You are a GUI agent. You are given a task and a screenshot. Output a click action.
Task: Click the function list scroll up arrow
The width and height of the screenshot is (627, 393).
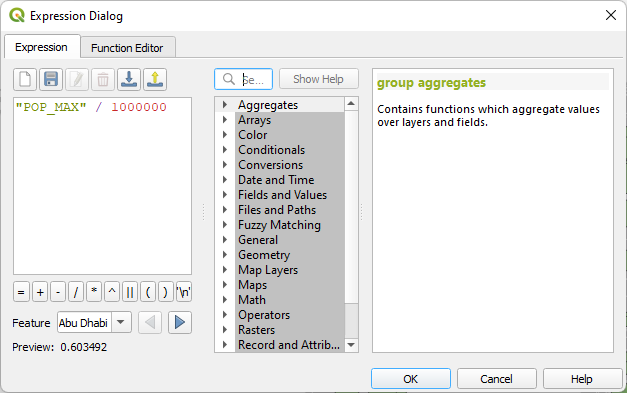351,104
